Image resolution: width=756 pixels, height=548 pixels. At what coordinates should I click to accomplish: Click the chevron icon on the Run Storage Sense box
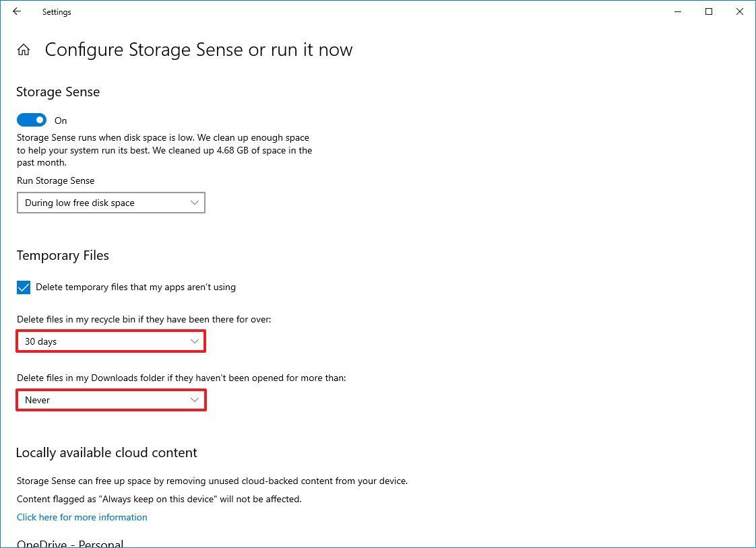click(x=195, y=203)
